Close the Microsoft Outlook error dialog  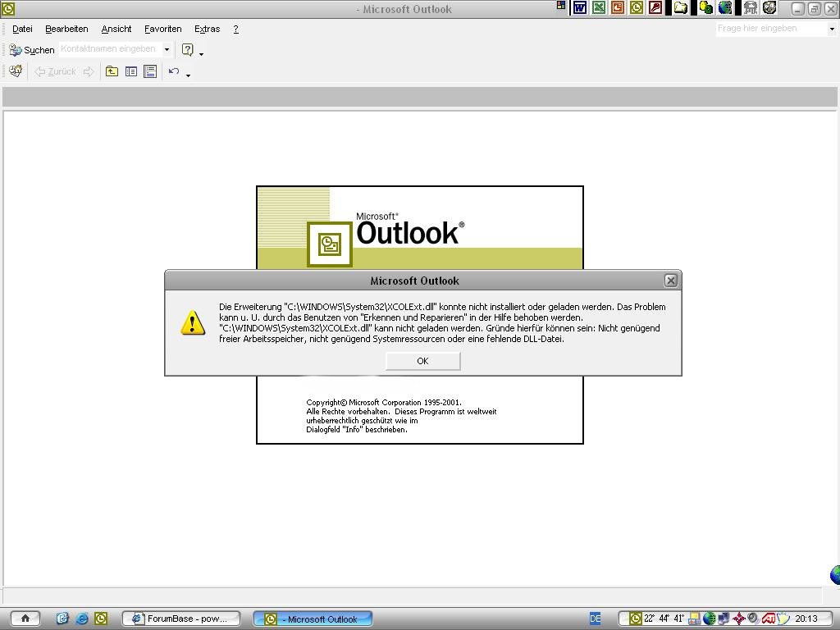click(x=670, y=281)
